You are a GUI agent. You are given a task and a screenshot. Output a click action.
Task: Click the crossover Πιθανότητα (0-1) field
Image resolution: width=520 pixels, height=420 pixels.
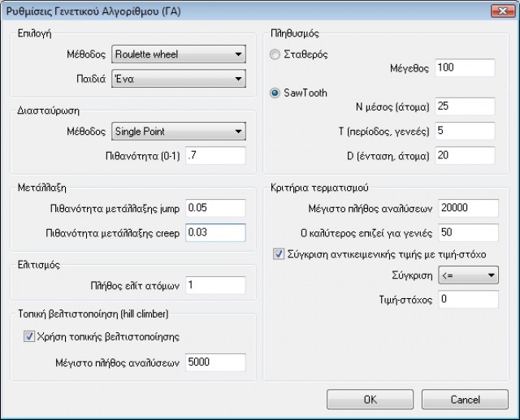click(x=214, y=155)
